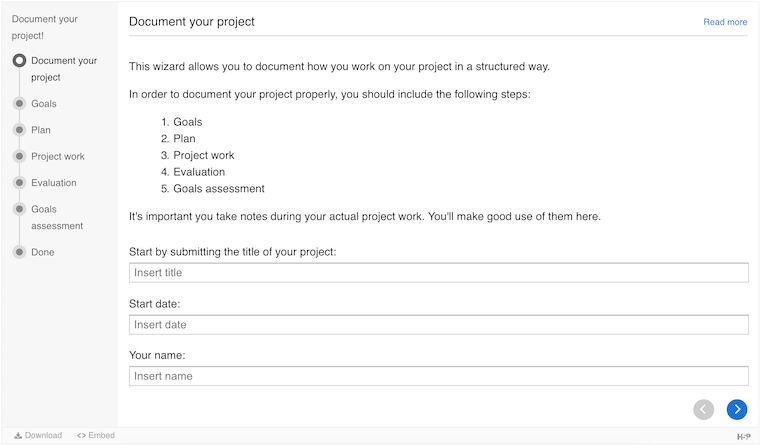The width and height of the screenshot is (760, 445).
Task: Open the Read more link
Action: point(725,22)
